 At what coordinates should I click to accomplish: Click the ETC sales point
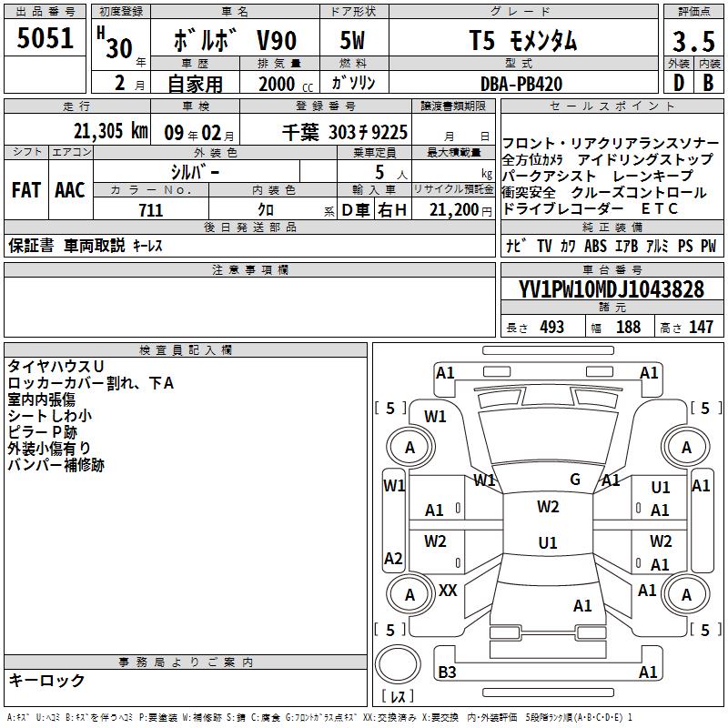pyautogui.click(x=659, y=209)
